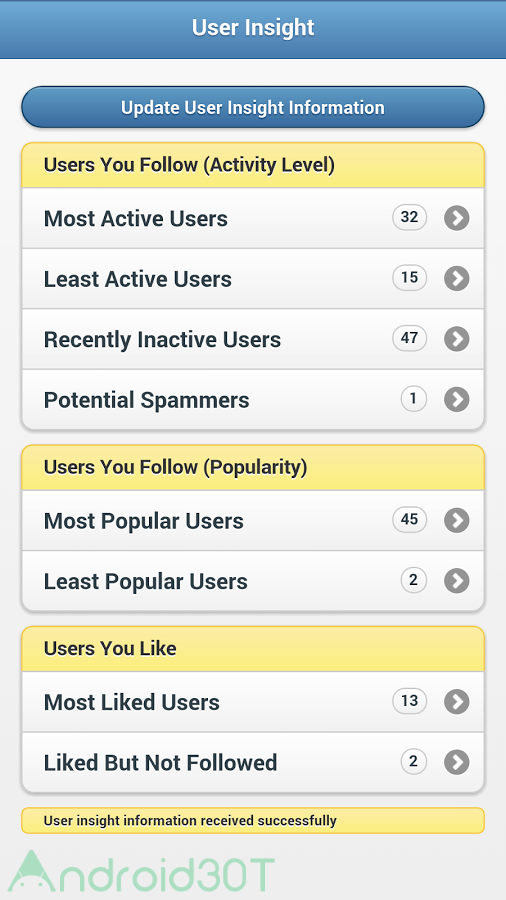
Task: Tap the arrow icon for Recently Inactive Users
Action: [457, 339]
